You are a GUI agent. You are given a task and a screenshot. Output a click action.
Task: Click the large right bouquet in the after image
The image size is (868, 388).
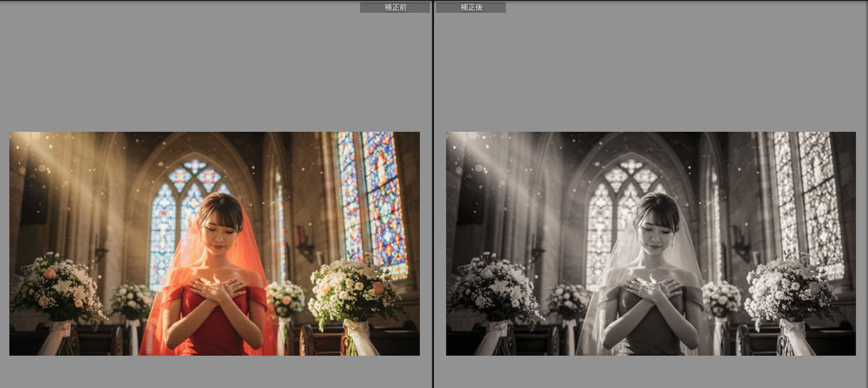click(x=791, y=290)
